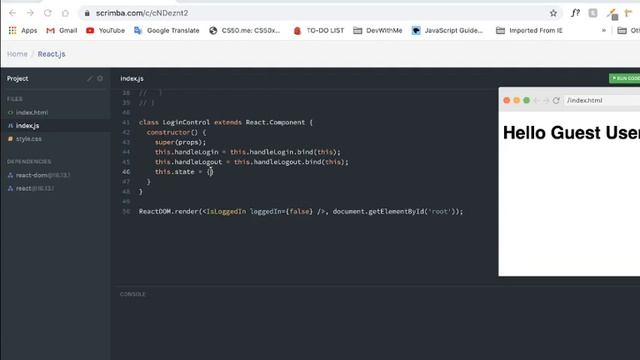Click the DEPENDENCIES section header

pos(29,162)
